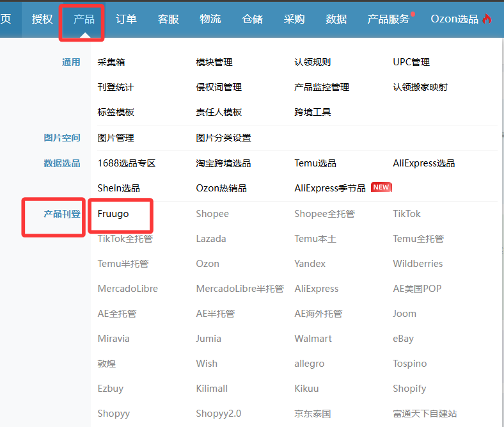The height and width of the screenshot is (427, 504).
Task: Open the 产品 tab in navigation bar
Action: point(84,19)
